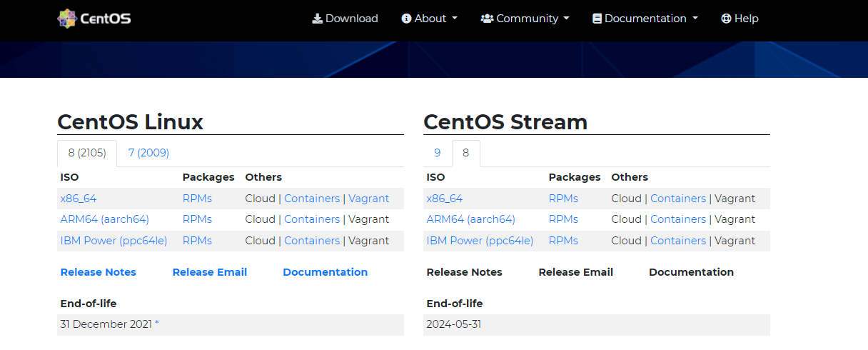Click the Help lifesaver icon
The height and width of the screenshot is (350, 868).
coord(726,19)
